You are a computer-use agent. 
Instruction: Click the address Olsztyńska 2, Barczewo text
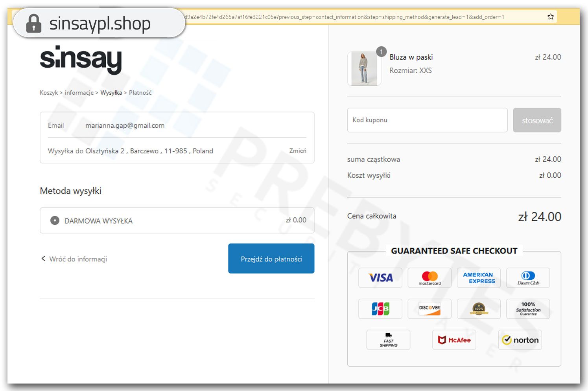tap(149, 151)
